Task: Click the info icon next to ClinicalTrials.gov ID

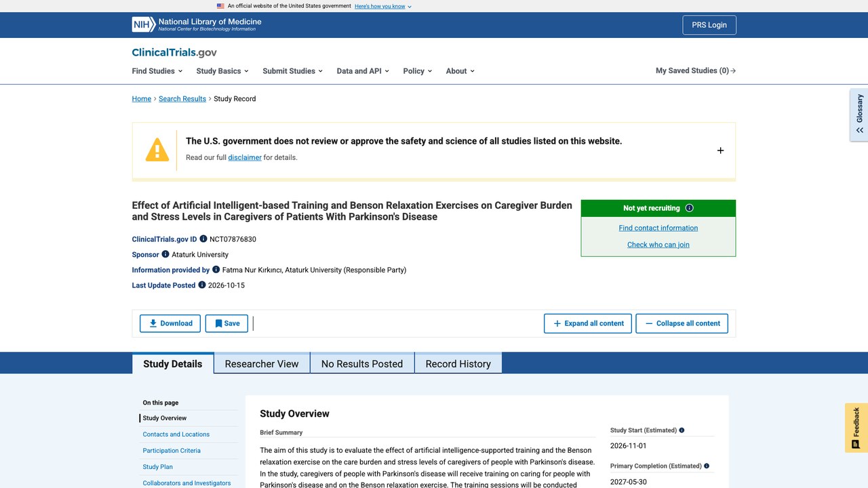Action: (x=203, y=239)
